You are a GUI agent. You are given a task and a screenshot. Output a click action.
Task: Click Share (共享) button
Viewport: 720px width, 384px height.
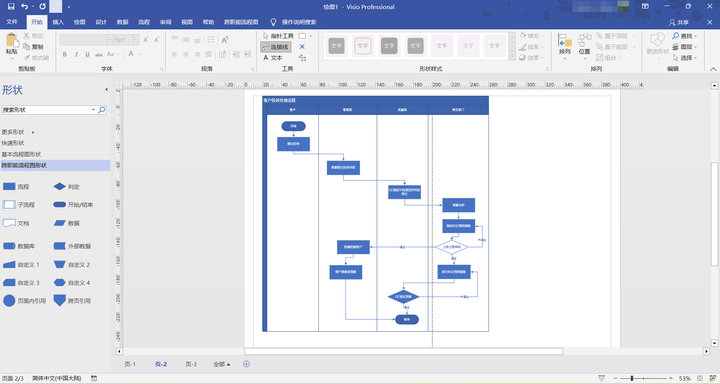(679, 22)
